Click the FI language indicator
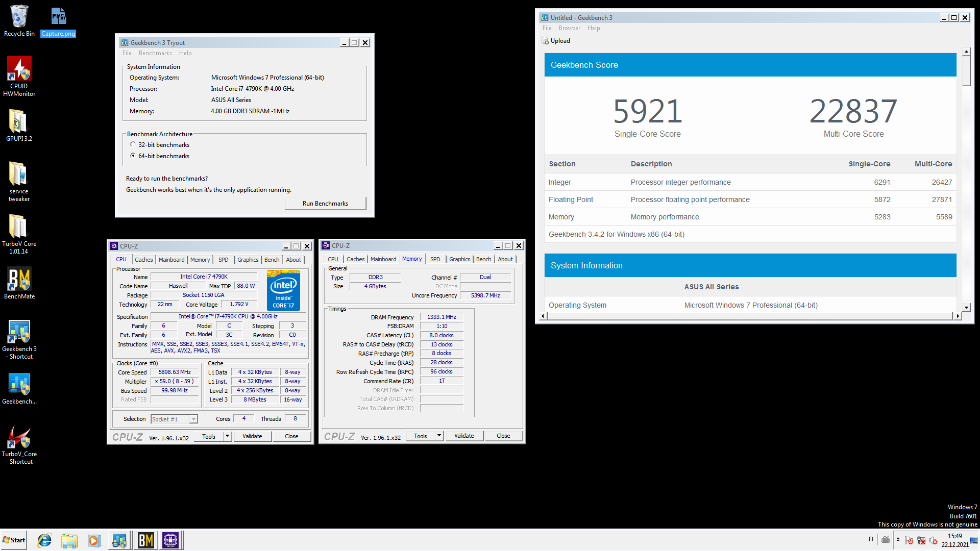Viewport: 980px width, 551px height. tap(871, 539)
